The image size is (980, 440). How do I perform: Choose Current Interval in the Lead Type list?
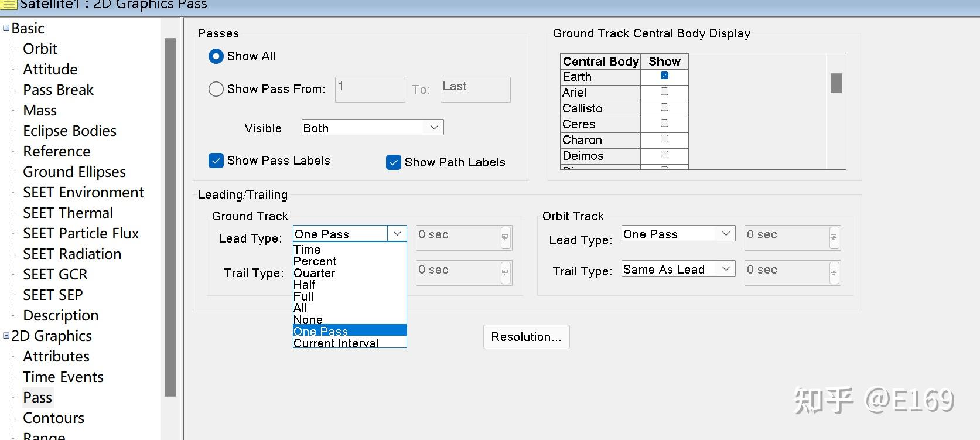point(336,343)
